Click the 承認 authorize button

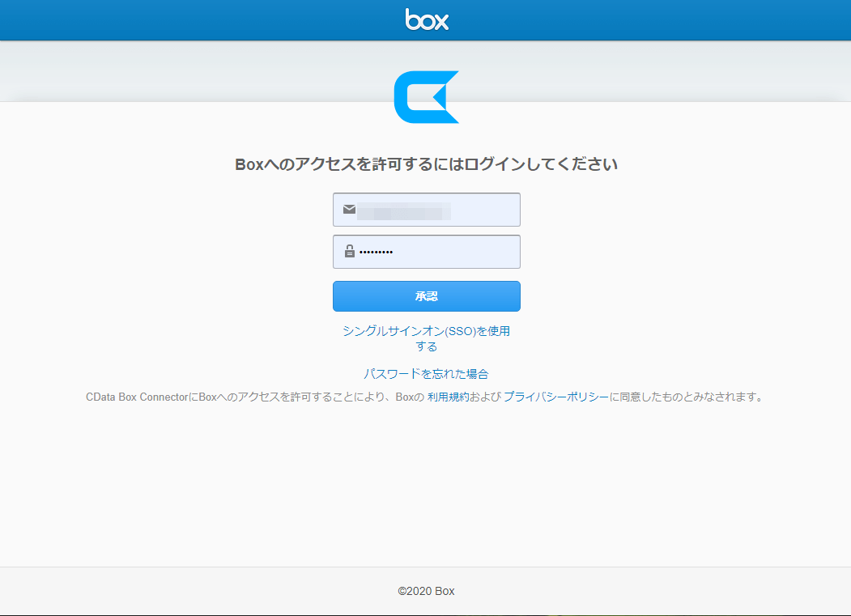tap(427, 296)
